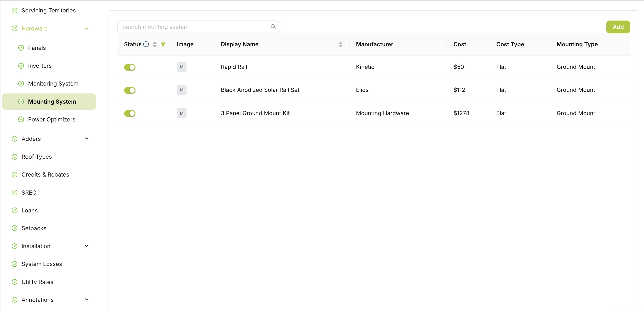Switch off 3 Panel Ground Mount Kit status
This screenshot has height=312, width=644.
click(x=130, y=113)
